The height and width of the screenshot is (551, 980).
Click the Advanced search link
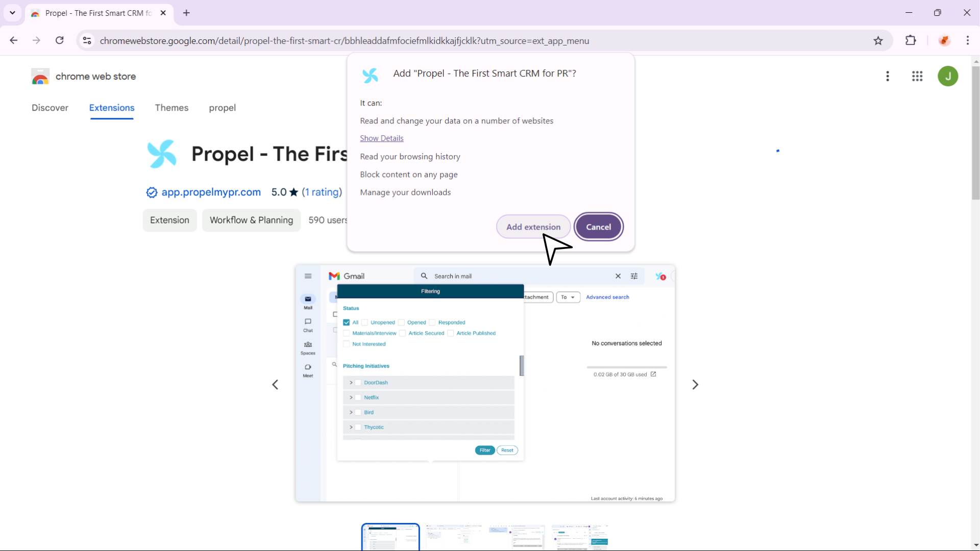click(x=607, y=297)
